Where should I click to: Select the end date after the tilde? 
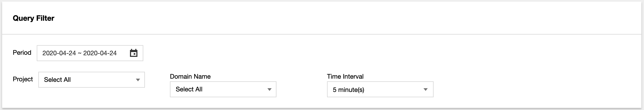click(100, 53)
